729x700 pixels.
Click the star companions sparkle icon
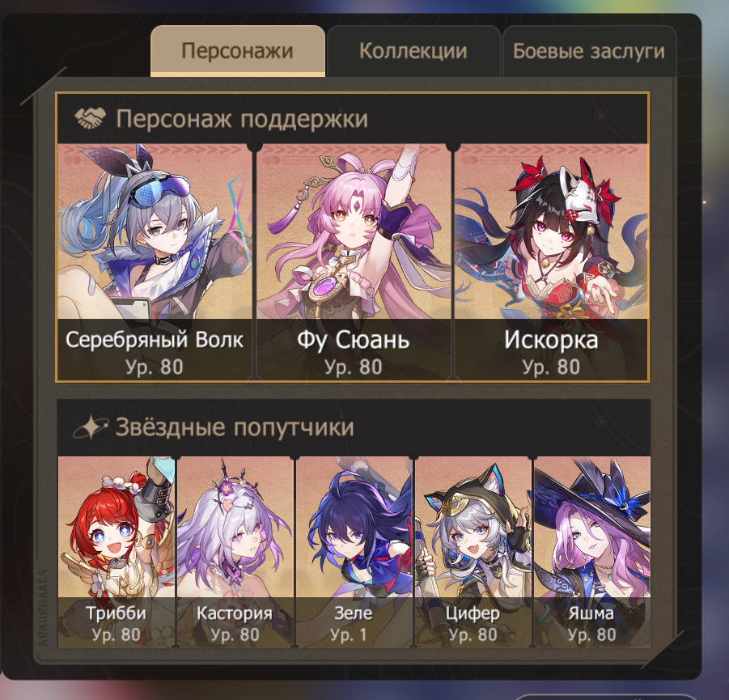coord(90,426)
